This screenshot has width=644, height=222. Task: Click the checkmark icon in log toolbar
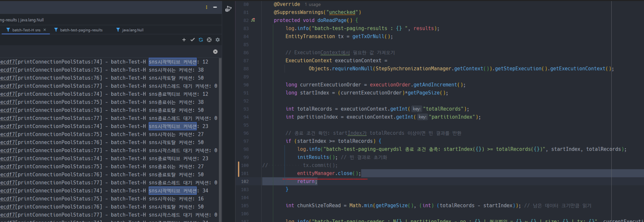point(192,40)
